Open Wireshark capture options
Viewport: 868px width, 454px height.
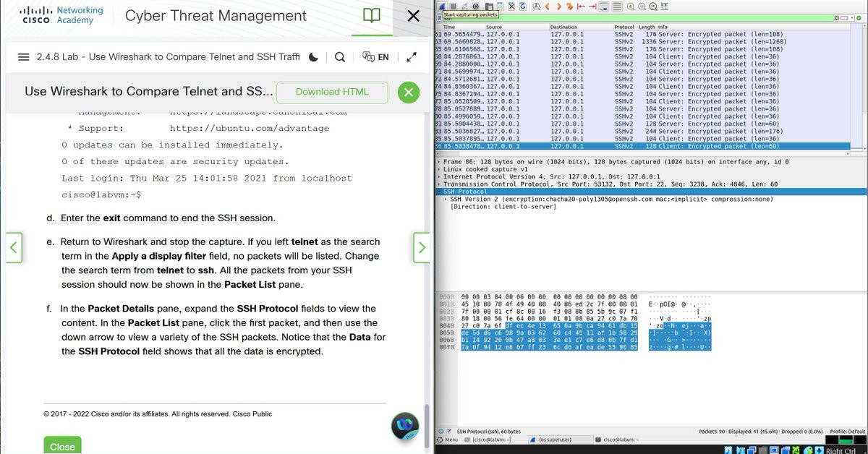click(475, 7)
